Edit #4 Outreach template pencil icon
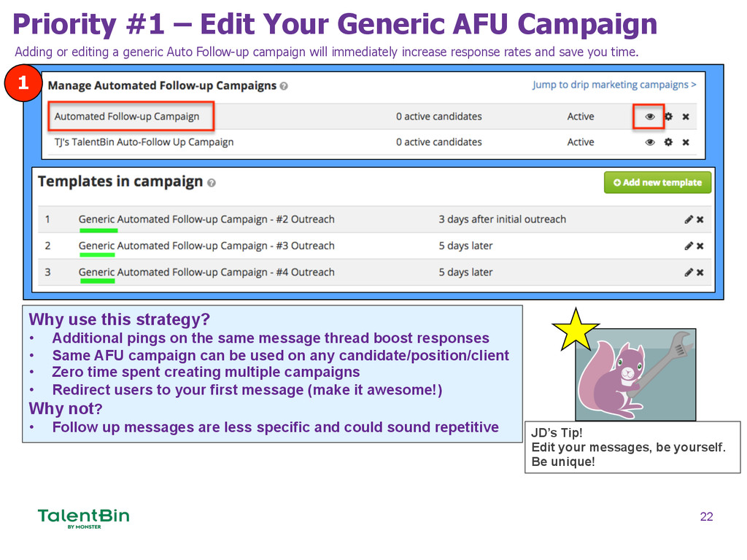 coord(689,273)
